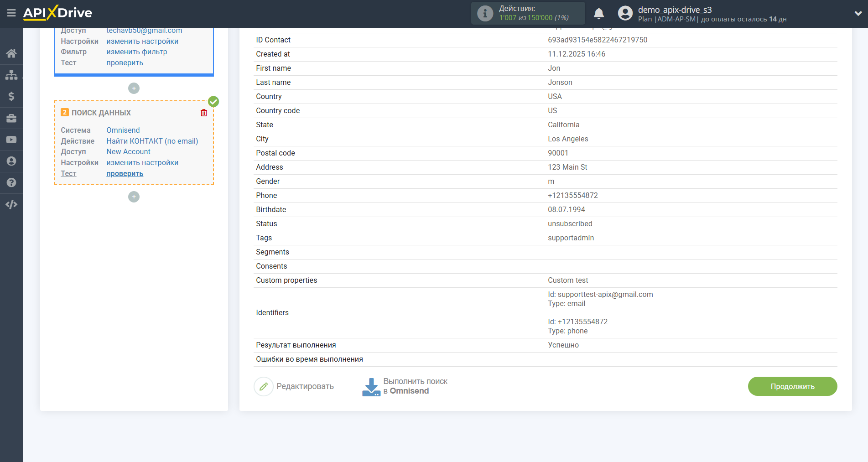The image size is (868, 462).
Task: Click the Consents row label
Action: pyautogui.click(x=271, y=266)
